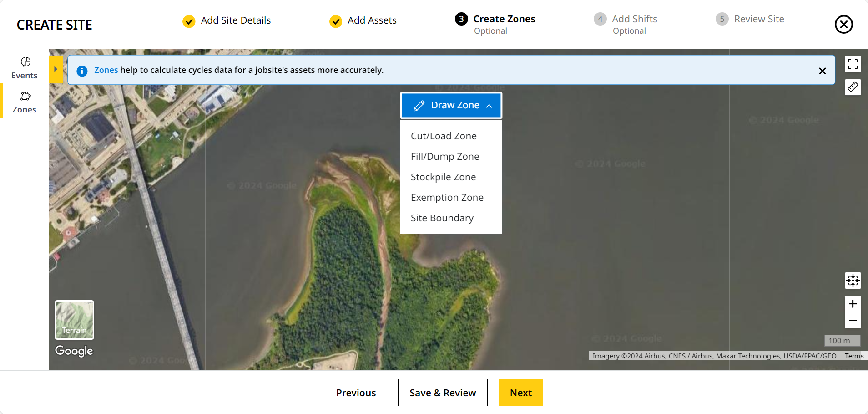This screenshot has width=868, height=414.
Task: Zoom in on the map
Action: coord(853,304)
